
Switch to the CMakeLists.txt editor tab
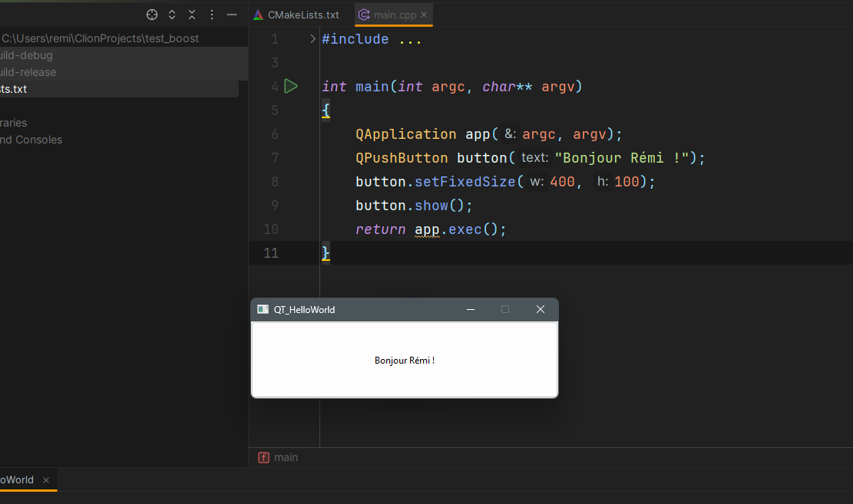pos(303,15)
